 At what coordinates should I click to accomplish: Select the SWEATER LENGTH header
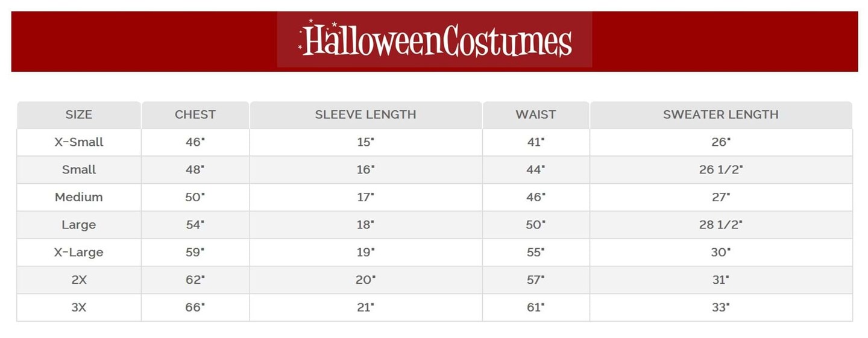(x=720, y=114)
